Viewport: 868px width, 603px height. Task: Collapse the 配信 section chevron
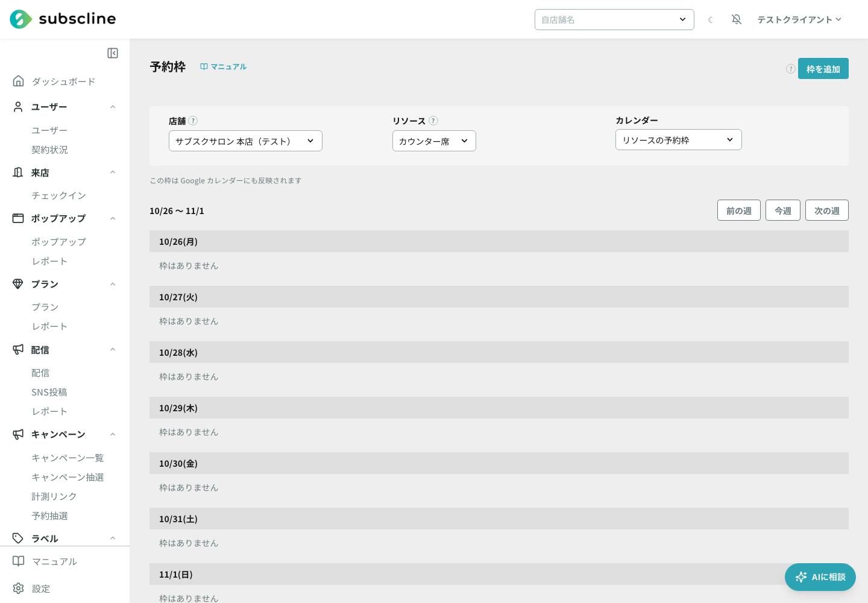tap(113, 350)
